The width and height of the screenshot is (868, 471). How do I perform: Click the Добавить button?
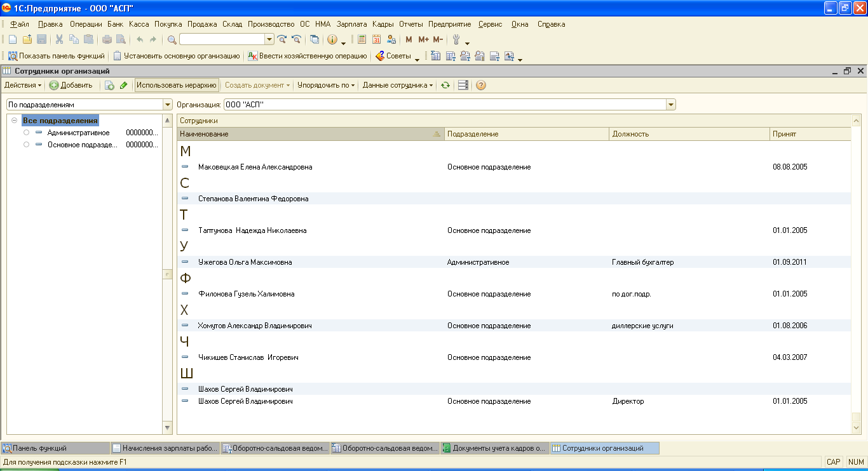click(71, 85)
